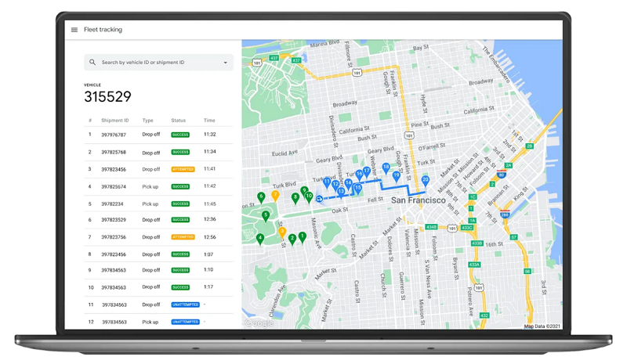Select blue map marker 20
Image resolution: width=627 pixels, height=364 pixels.
click(x=426, y=182)
